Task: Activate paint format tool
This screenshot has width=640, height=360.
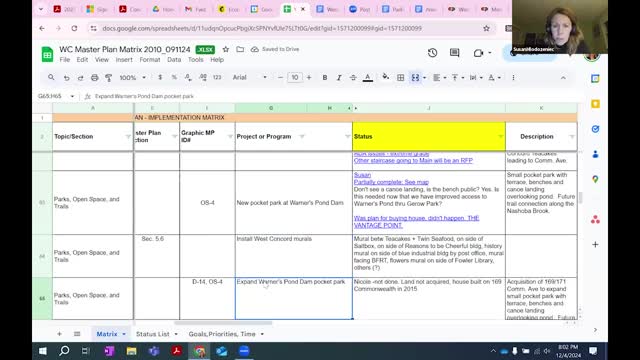Action: (109, 78)
